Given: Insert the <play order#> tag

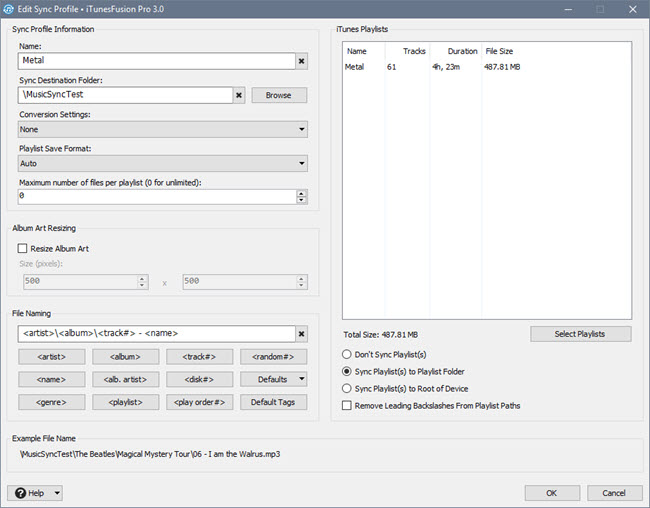Looking at the screenshot, I should coord(199,402).
